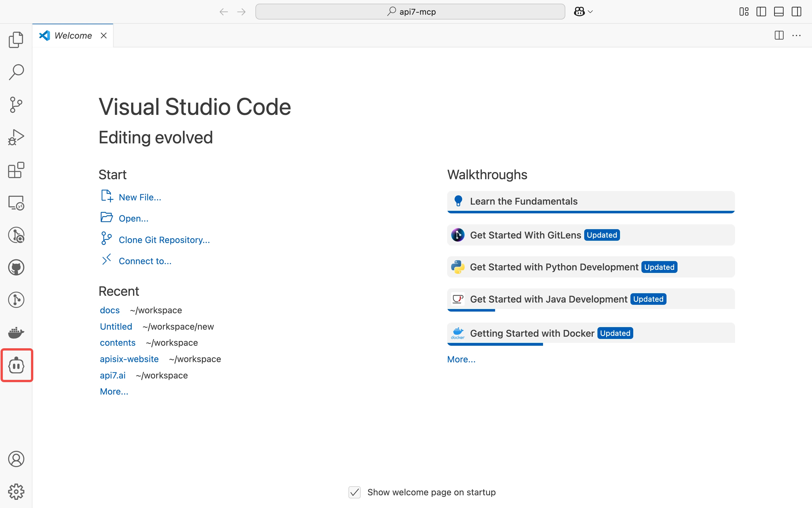Click Connect to... link
The image size is (812, 508).
145,261
